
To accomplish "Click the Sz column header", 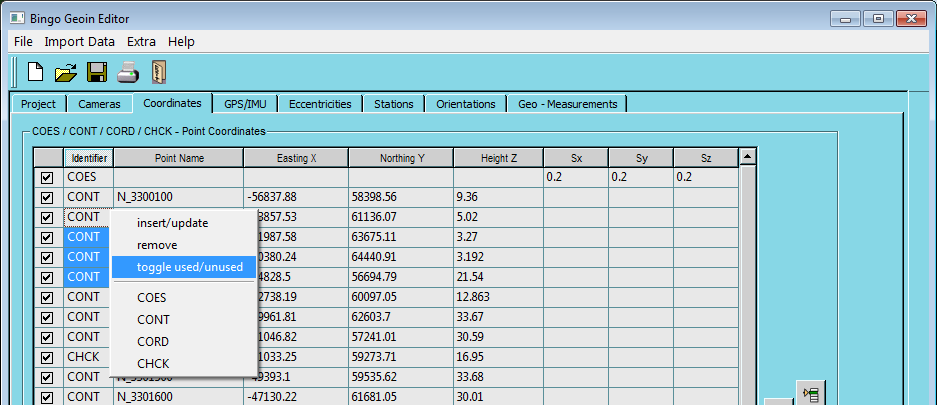I will coord(706,158).
